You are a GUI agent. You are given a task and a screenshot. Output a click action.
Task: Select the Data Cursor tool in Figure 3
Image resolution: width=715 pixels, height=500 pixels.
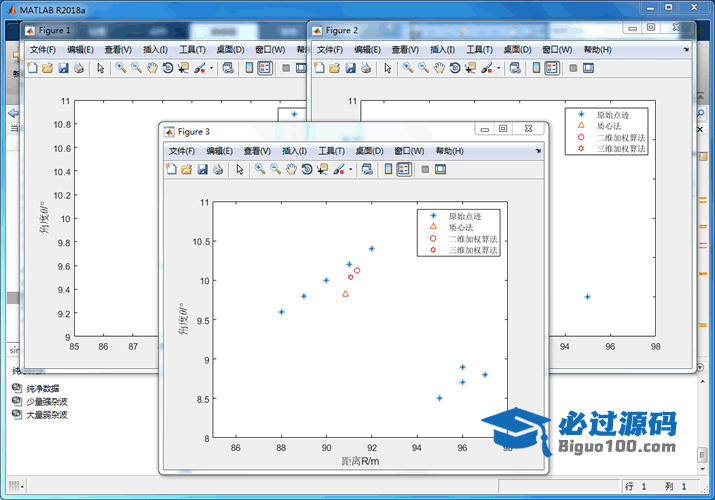[322, 169]
